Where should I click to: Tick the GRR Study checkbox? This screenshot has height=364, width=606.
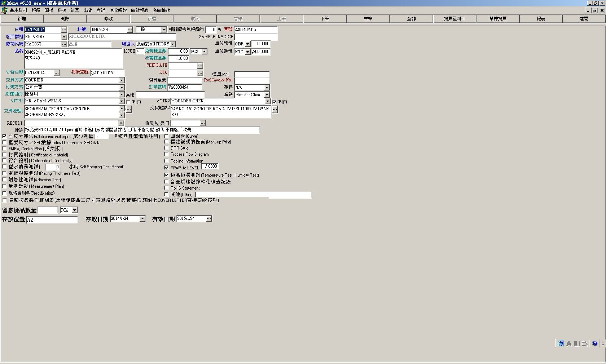pyautogui.click(x=166, y=148)
